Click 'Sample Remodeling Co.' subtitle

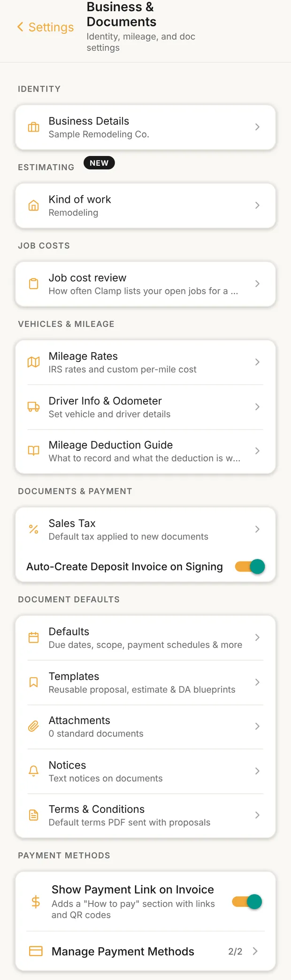coord(99,134)
